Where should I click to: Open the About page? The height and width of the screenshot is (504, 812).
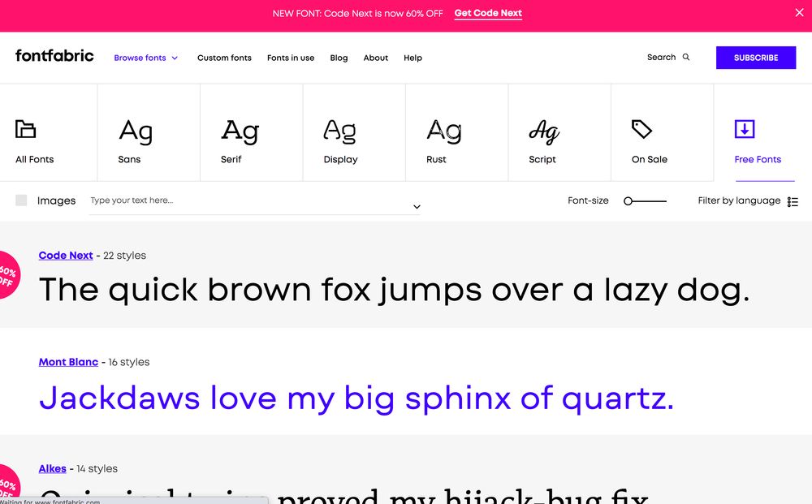click(x=375, y=58)
